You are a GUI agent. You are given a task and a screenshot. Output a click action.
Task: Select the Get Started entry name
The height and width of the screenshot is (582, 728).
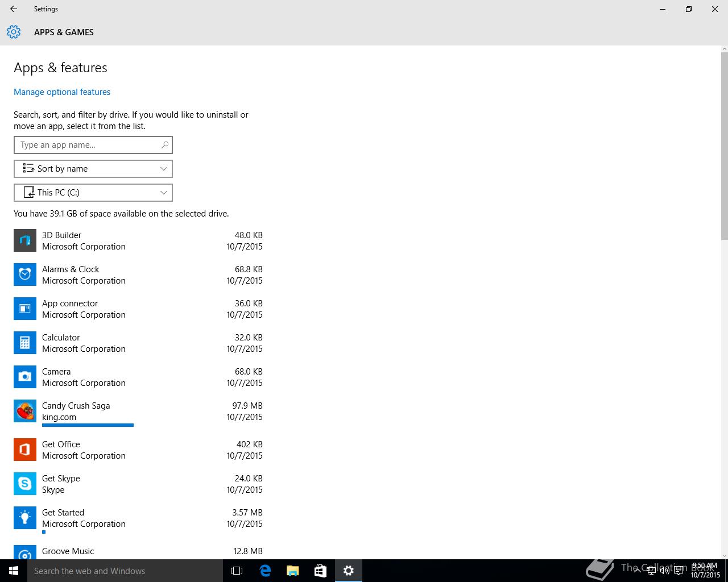(x=63, y=513)
